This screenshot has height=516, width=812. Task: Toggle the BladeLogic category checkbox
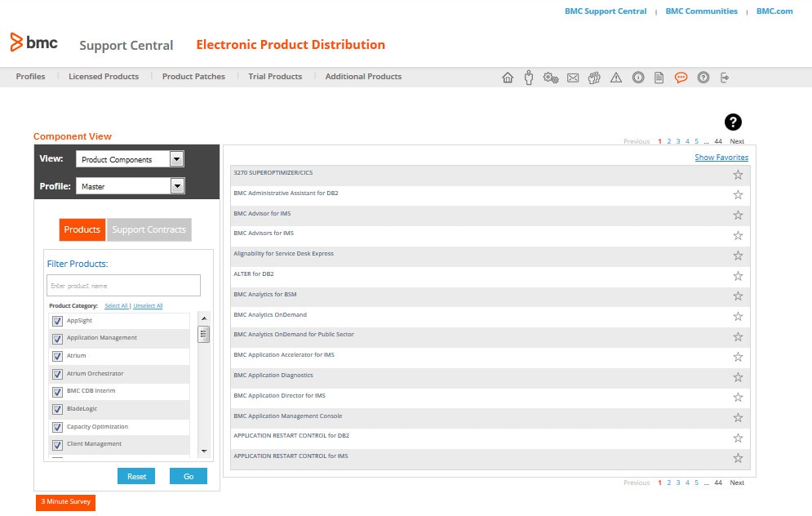(x=57, y=409)
